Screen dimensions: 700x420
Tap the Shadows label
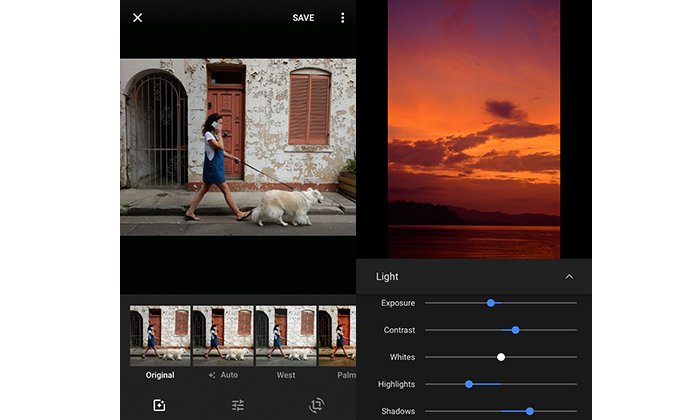(398, 411)
